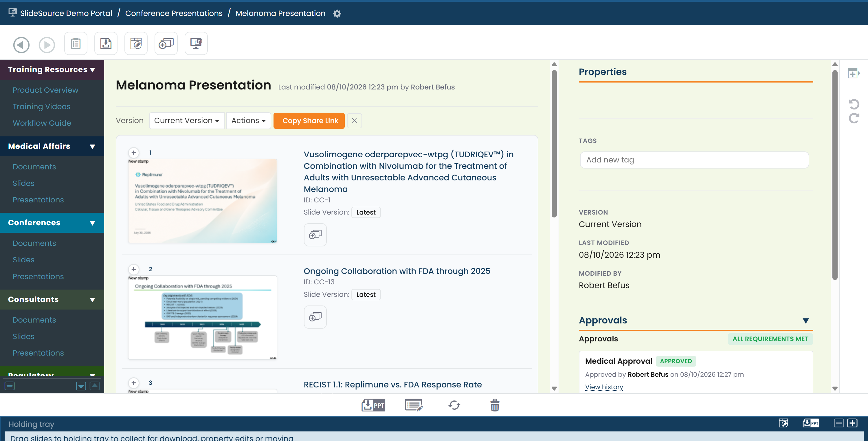The image size is (868, 441).
Task: Open Documents under Medical Affairs
Action: [34, 166]
